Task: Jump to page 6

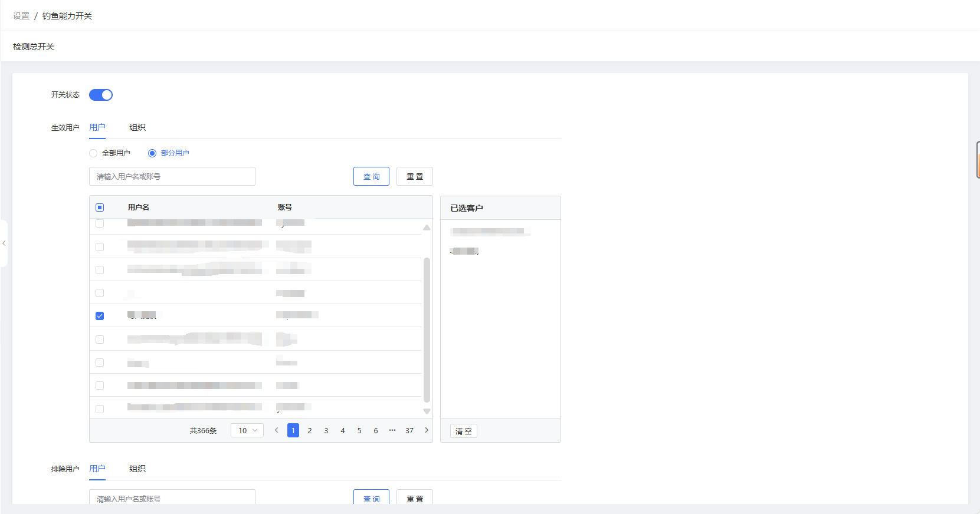Action: point(376,430)
